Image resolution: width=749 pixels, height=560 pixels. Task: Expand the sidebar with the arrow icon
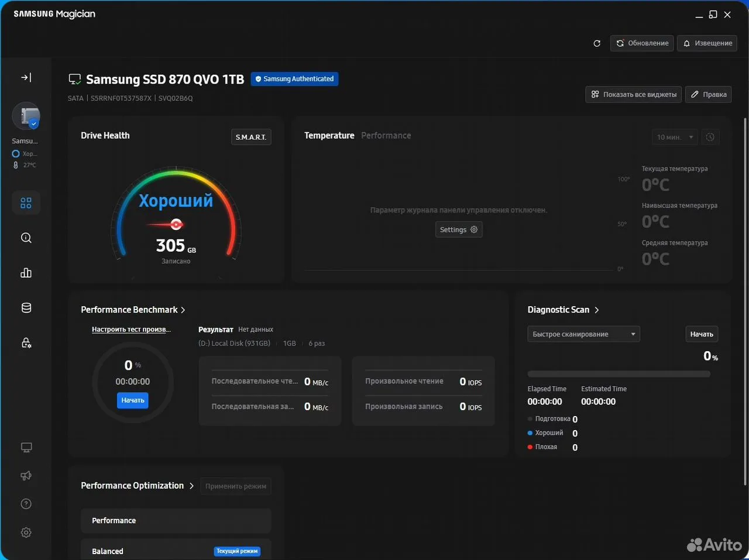pyautogui.click(x=26, y=77)
